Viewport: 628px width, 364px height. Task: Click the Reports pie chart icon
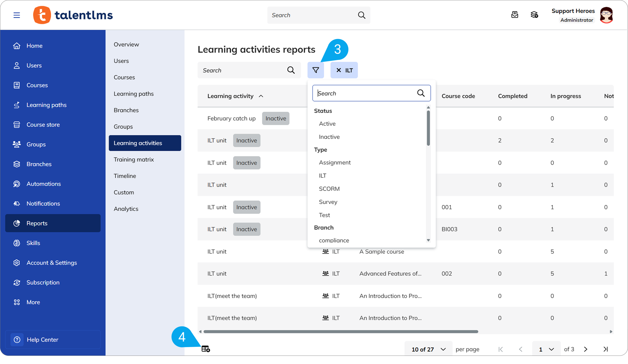(17, 223)
